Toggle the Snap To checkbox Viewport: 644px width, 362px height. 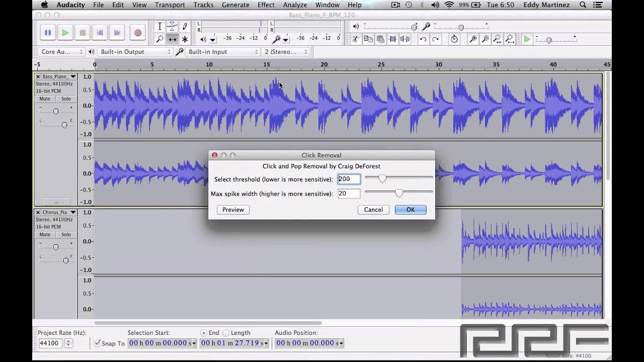(x=98, y=343)
